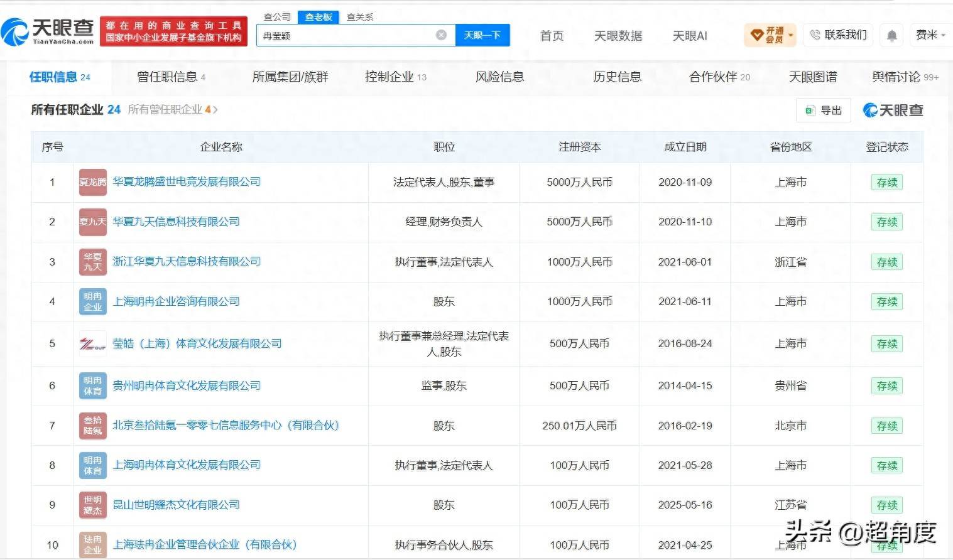Click the 浙江省 region cell
The image size is (953, 560).
(791, 262)
